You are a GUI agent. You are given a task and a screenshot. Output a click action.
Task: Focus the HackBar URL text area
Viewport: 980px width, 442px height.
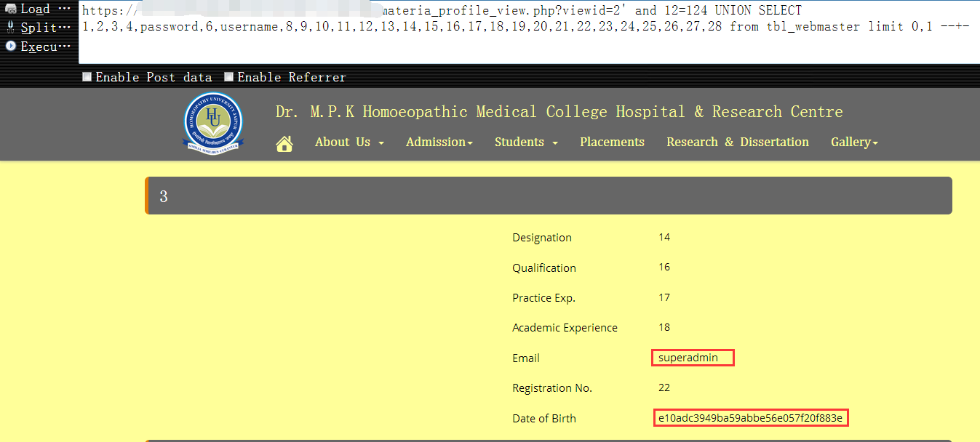click(x=529, y=33)
